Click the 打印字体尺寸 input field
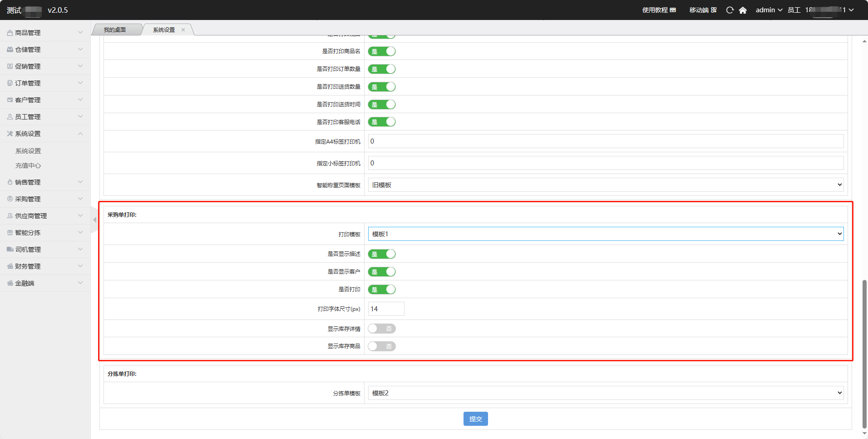This screenshot has width=868, height=439. pyautogui.click(x=386, y=309)
